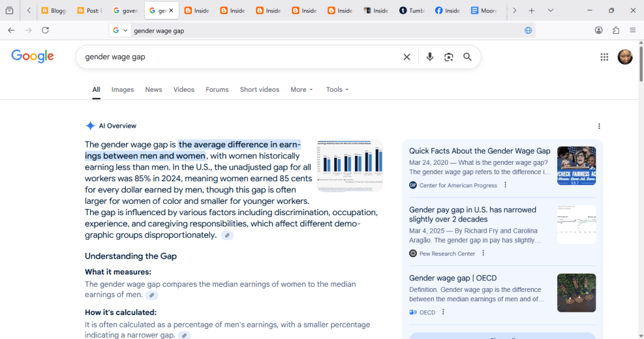Open 'Gender wage gap | OECD' link
Image resolution: width=644 pixels, height=339 pixels.
(x=453, y=278)
